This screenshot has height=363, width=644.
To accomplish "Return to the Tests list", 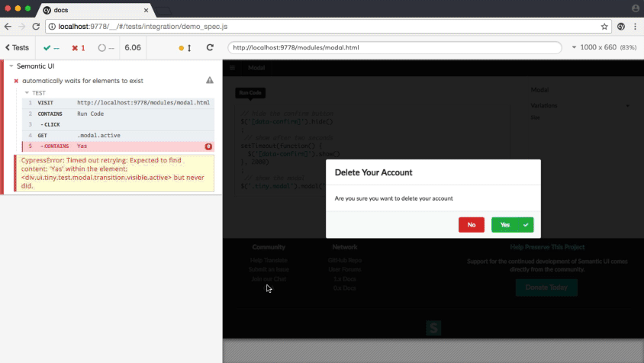I will click(x=18, y=47).
